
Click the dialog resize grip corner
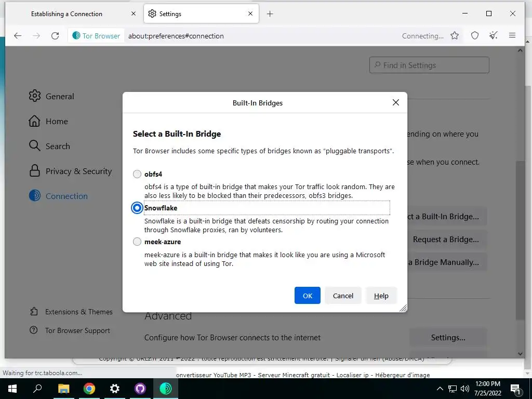[x=403, y=308]
